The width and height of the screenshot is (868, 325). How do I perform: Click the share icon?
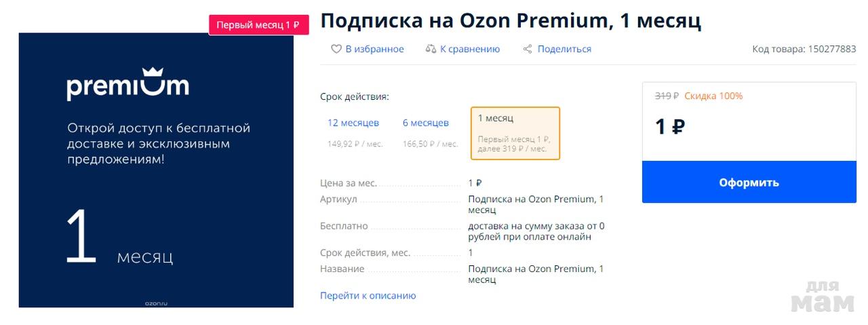tap(528, 49)
